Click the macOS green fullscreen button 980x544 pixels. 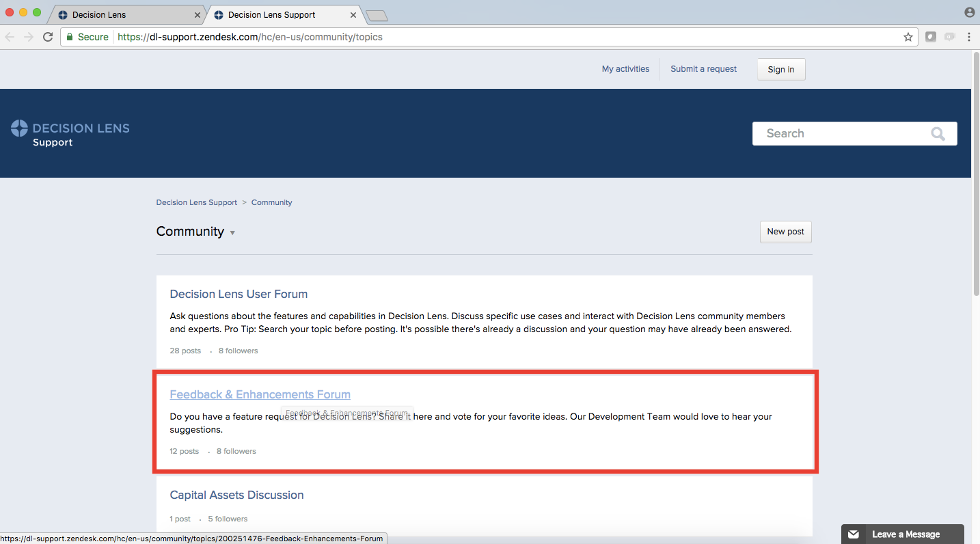(37, 12)
